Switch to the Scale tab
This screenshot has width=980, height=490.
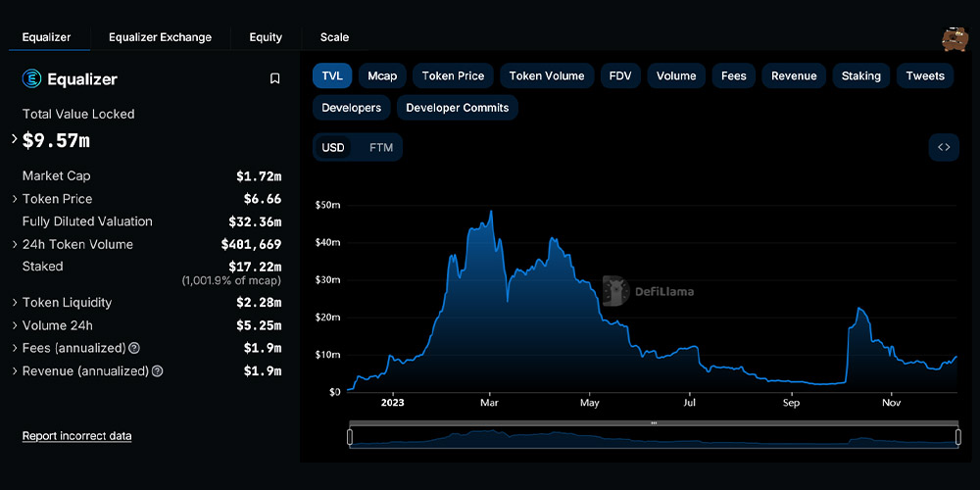[x=334, y=37]
